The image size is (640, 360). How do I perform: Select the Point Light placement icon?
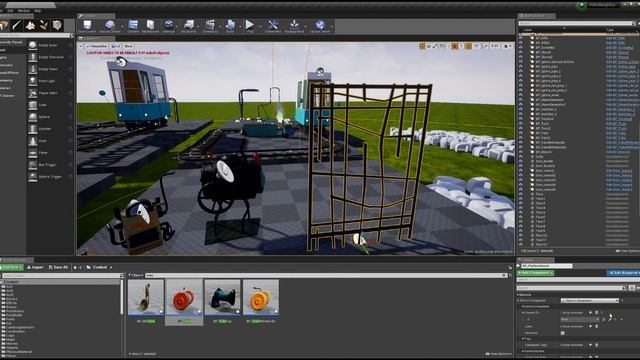(x=33, y=81)
